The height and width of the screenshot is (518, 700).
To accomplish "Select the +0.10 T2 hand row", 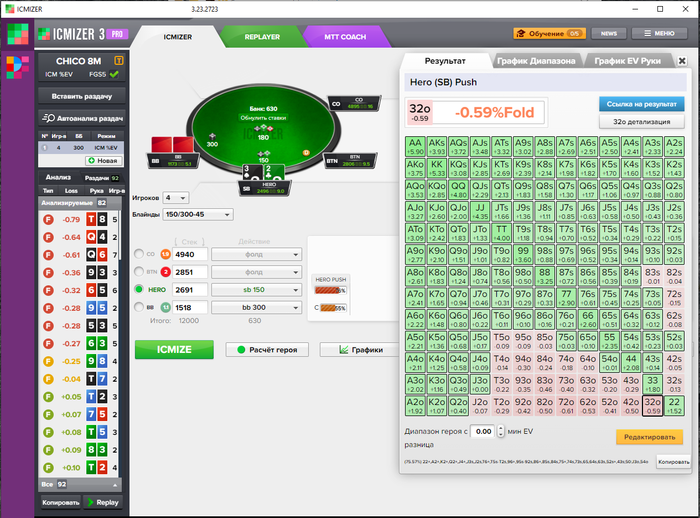I will pos(79,468).
